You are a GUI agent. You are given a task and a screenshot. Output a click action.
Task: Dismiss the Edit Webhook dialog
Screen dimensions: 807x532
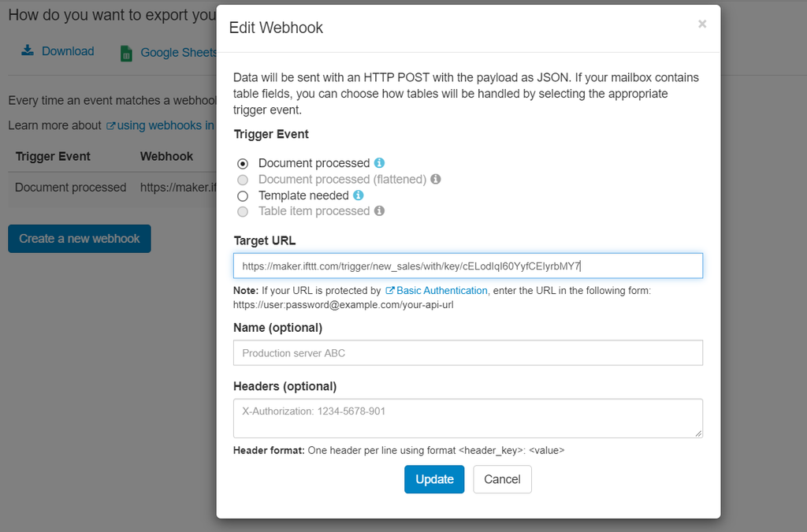click(701, 24)
